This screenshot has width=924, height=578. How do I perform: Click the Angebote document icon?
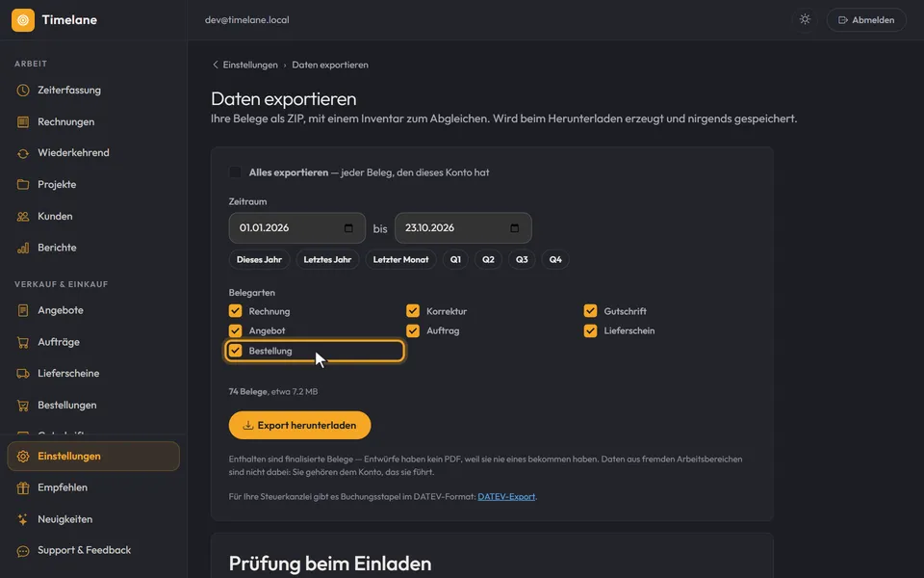(23, 310)
